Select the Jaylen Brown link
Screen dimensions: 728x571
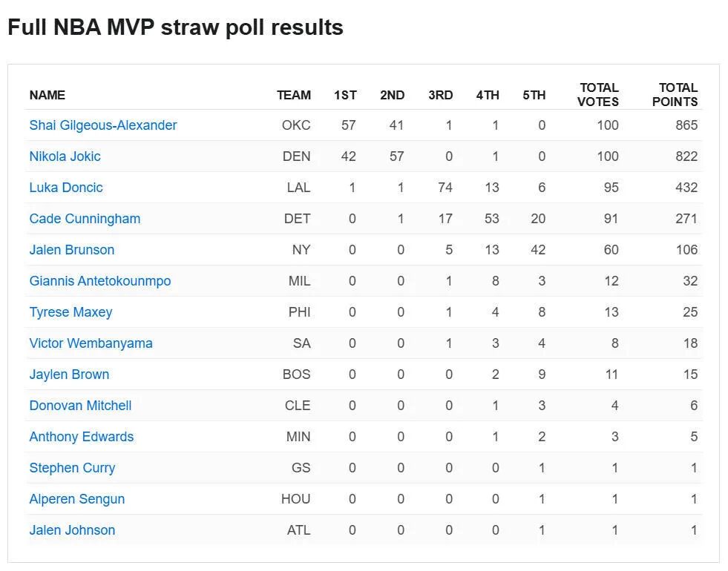(69, 374)
